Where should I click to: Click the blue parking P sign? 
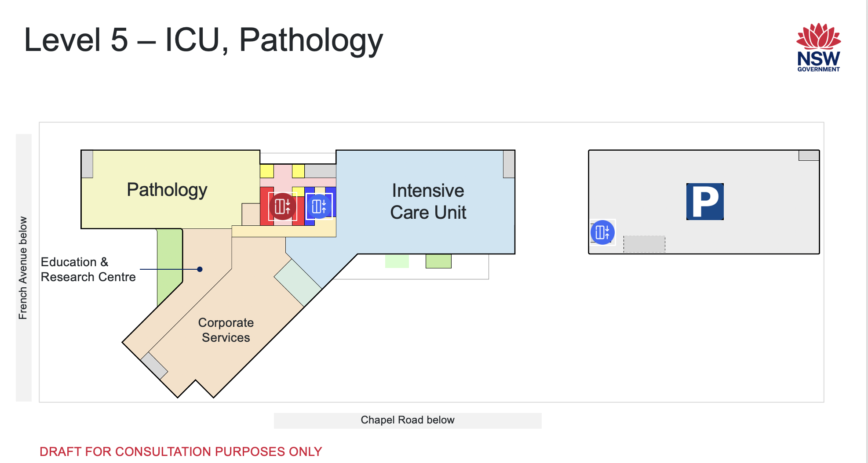[705, 202]
